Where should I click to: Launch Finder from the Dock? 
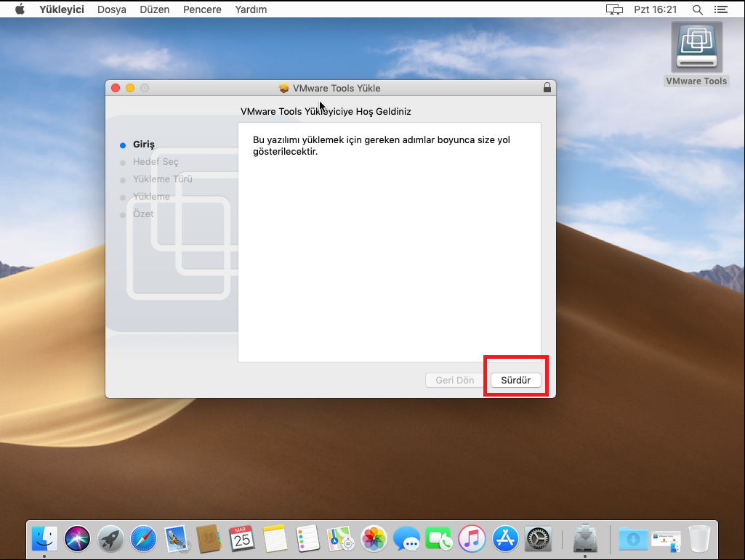pyautogui.click(x=44, y=539)
